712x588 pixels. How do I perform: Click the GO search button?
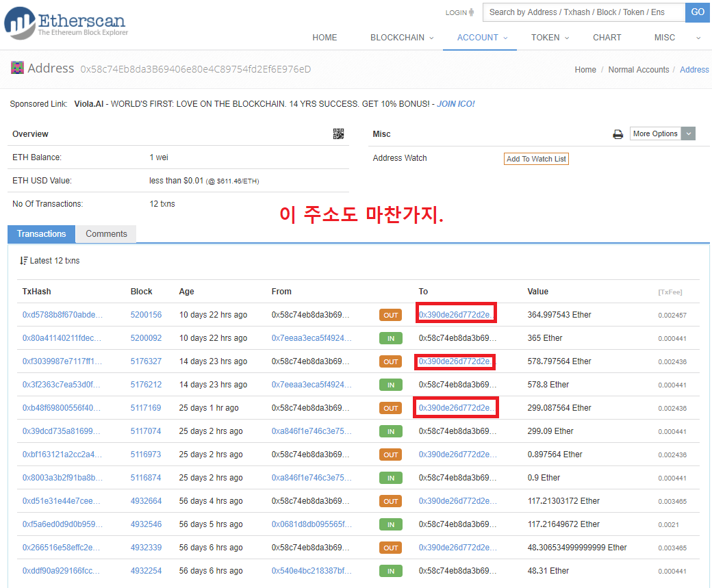698,12
